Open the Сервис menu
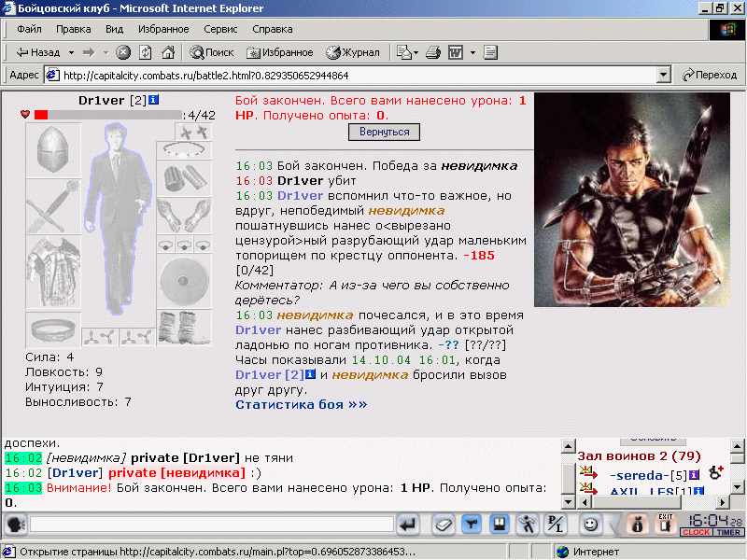This screenshot has width=747, height=560. (x=220, y=29)
